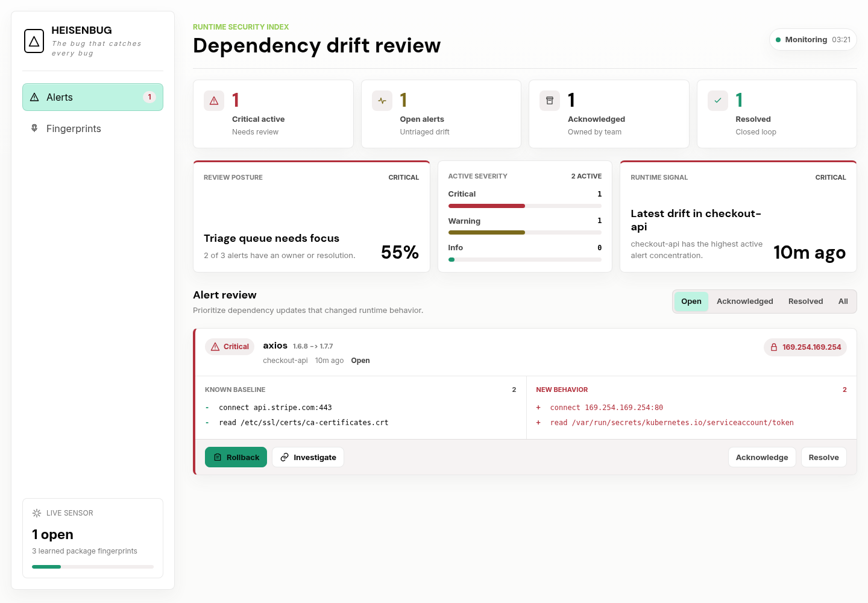The image size is (868, 603).
Task: Click the Alerts count badge showing 1
Action: coord(149,97)
